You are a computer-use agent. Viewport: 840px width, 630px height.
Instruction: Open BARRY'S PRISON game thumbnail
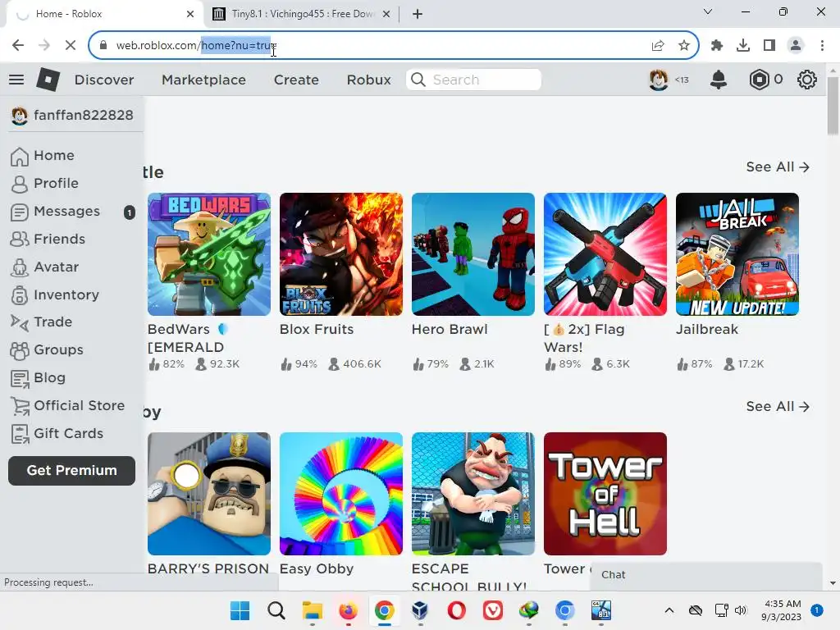(209, 493)
